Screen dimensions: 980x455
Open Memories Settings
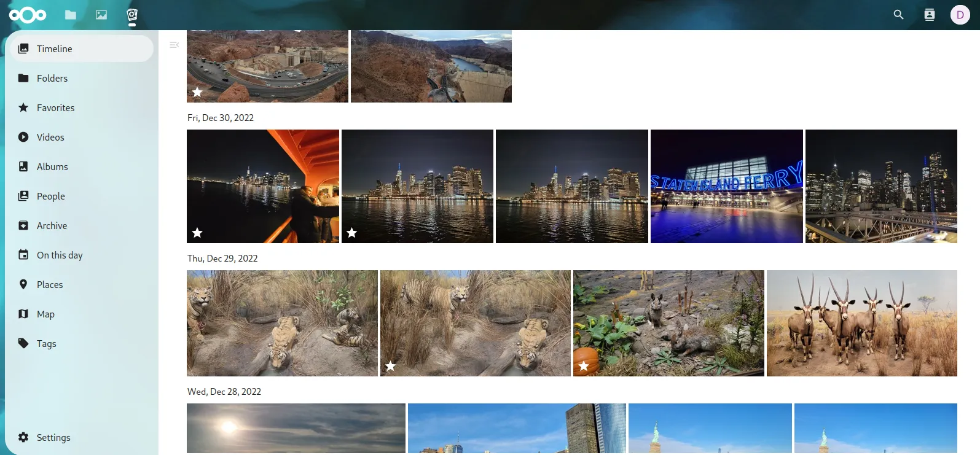(53, 437)
